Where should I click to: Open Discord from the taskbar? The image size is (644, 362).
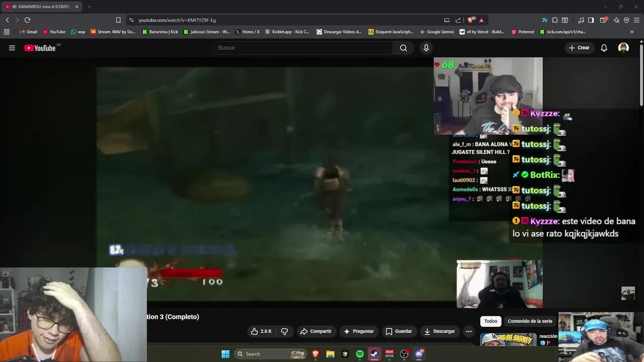coord(419,354)
